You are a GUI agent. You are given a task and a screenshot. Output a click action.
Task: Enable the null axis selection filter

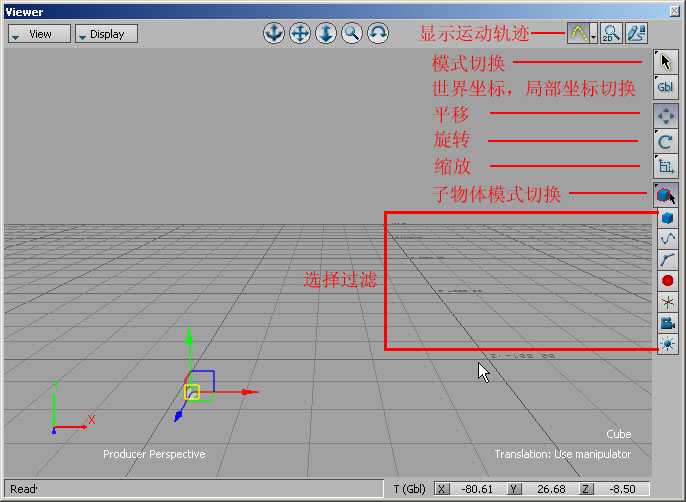[668, 302]
